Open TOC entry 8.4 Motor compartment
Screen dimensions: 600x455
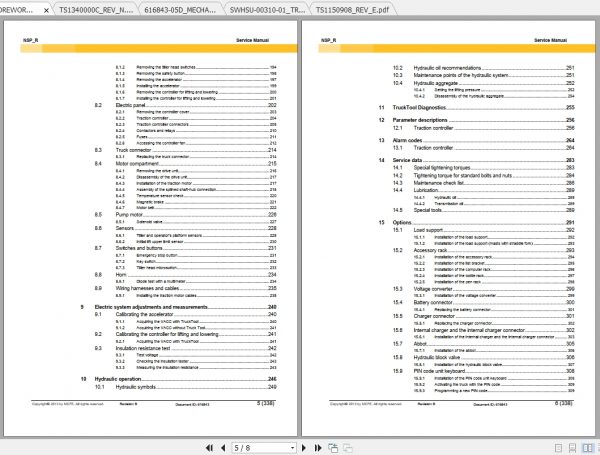186,164
